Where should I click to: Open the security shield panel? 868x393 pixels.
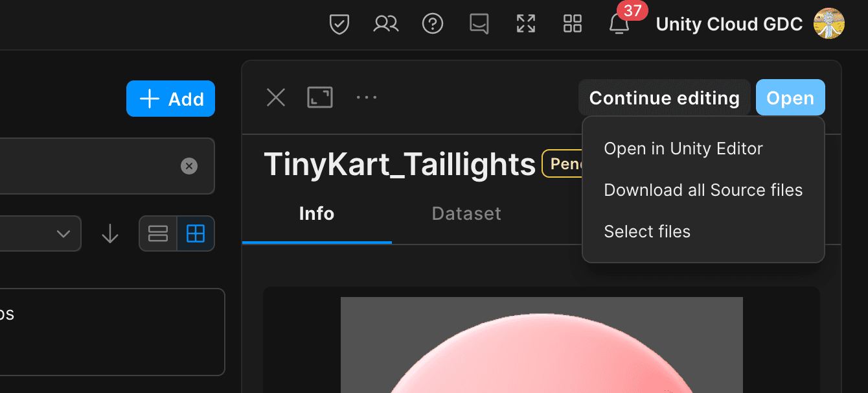click(339, 23)
